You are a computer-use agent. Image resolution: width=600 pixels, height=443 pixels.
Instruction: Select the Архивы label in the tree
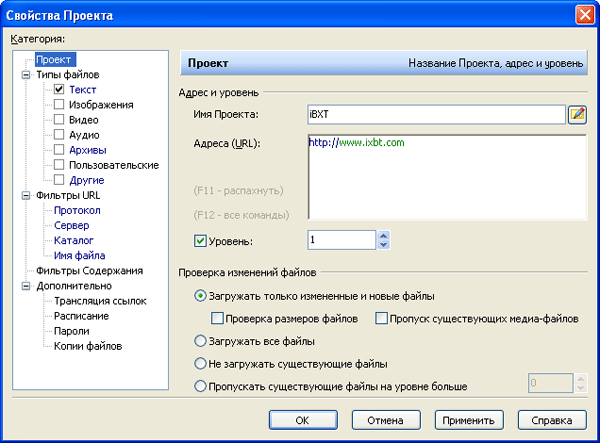pos(88,150)
